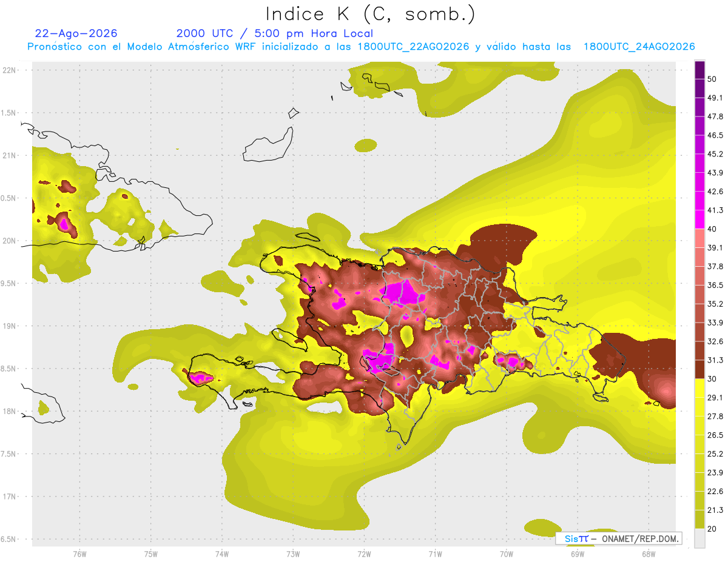
Task: Click the "73W" longitude label
Action: (x=293, y=554)
